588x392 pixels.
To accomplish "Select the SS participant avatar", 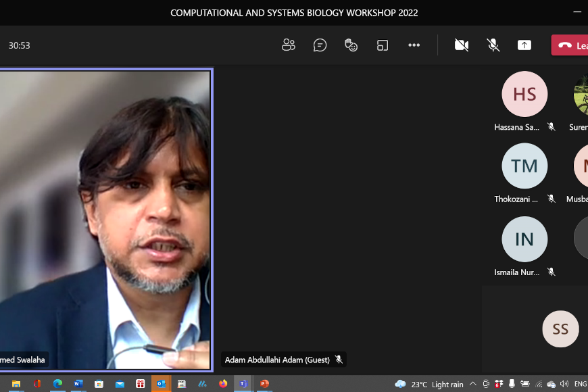I will [560, 329].
